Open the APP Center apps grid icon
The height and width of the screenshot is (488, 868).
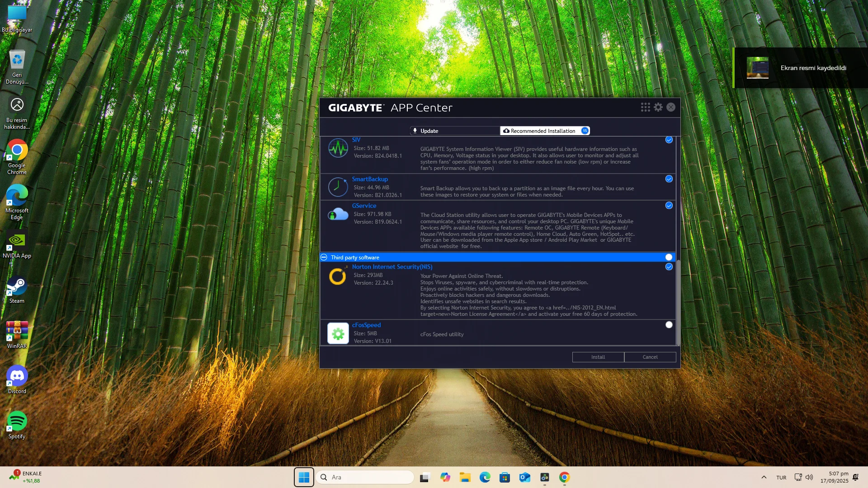[645, 107]
